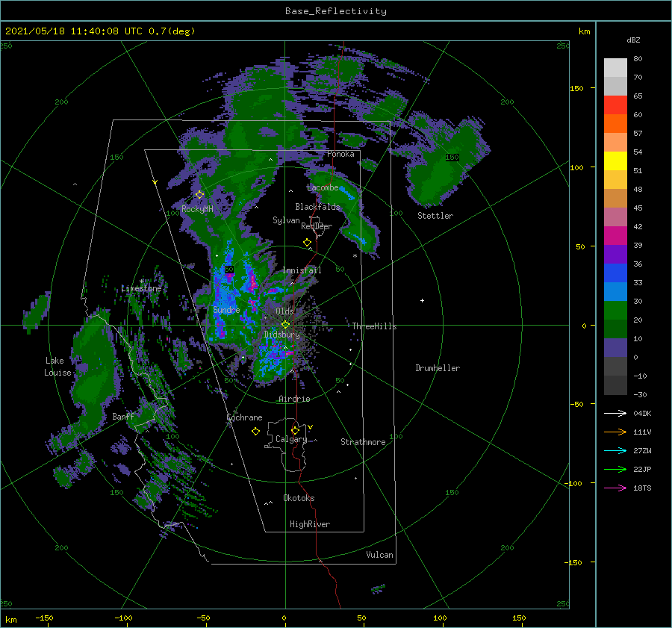Click the ThreeHills label

(374, 326)
